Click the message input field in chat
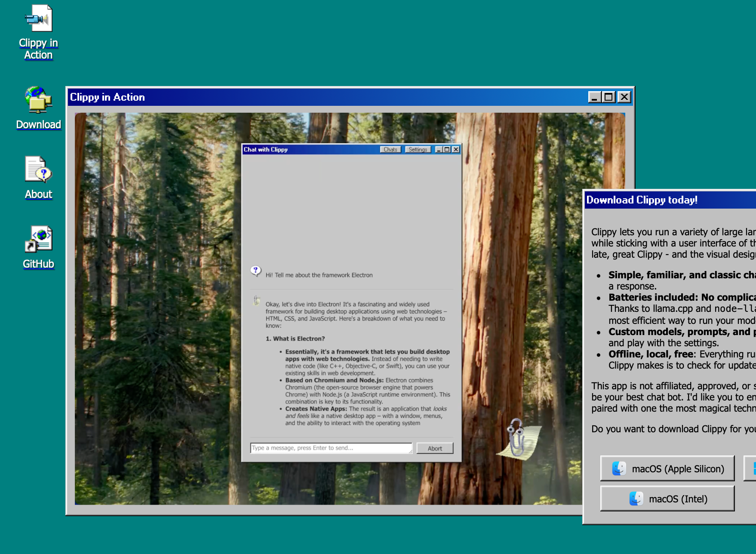The image size is (756, 554). pyautogui.click(x=331, y=448)
